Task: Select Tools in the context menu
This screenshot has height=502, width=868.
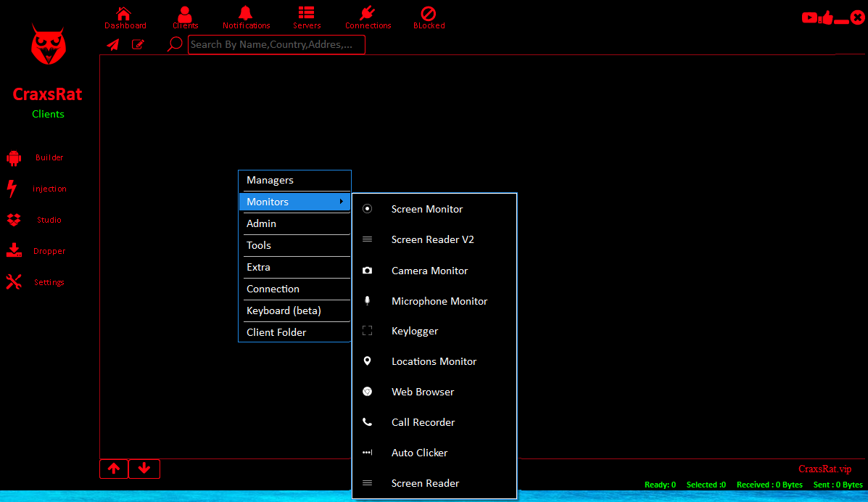Action: pyautogui.click(x=294, y=245)
